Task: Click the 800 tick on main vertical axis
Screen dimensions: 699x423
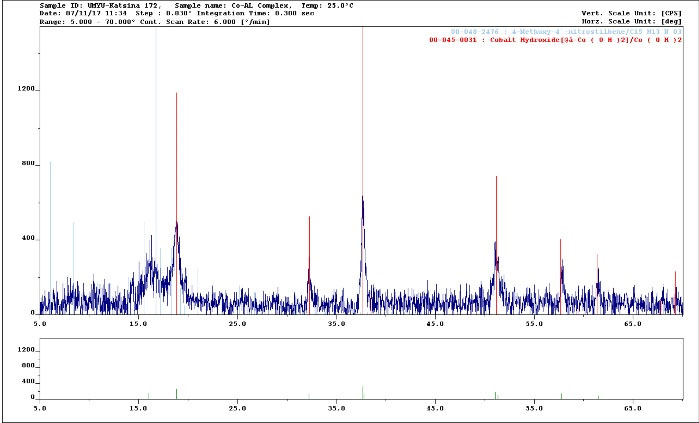Action: (28, 164)
